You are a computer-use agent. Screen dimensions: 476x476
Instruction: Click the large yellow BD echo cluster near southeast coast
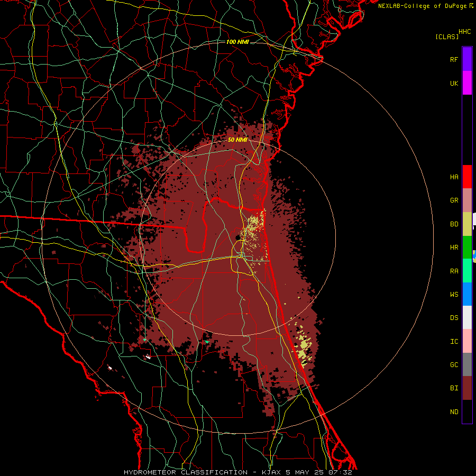pos(304,347)
